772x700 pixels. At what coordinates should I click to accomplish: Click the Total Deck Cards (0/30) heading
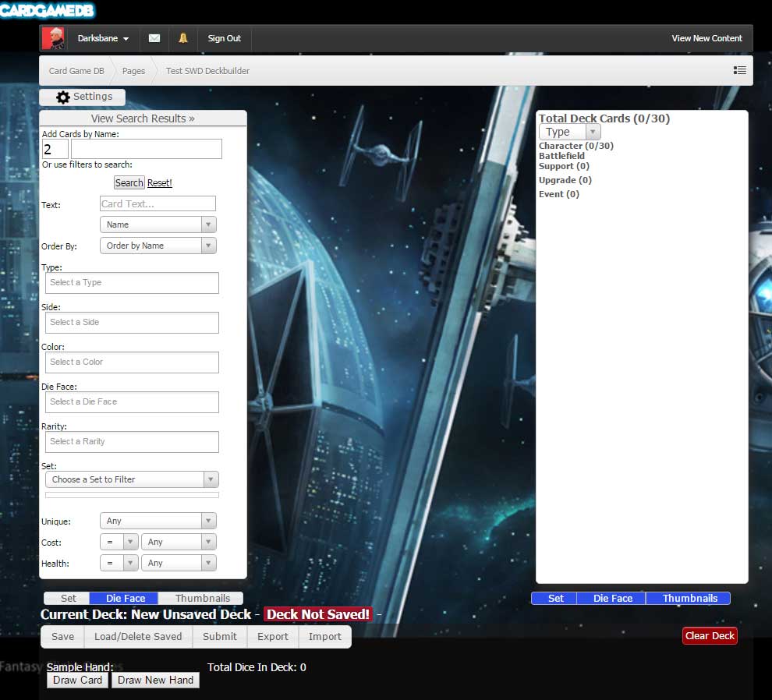[604, 118]
